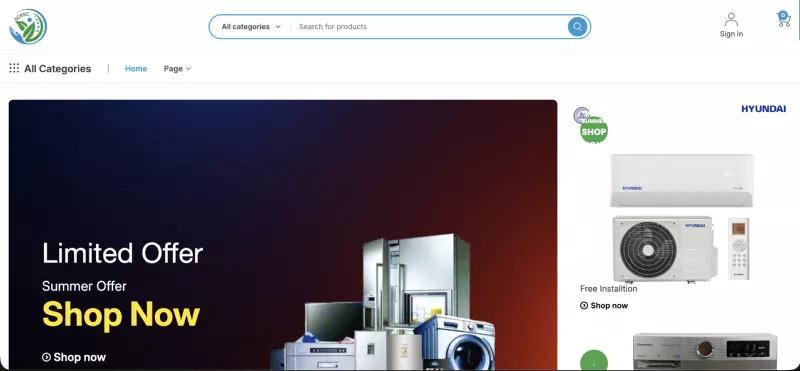Open the shopping cart icon
Screen dimensions: 800x371
[x=784, y=21]
